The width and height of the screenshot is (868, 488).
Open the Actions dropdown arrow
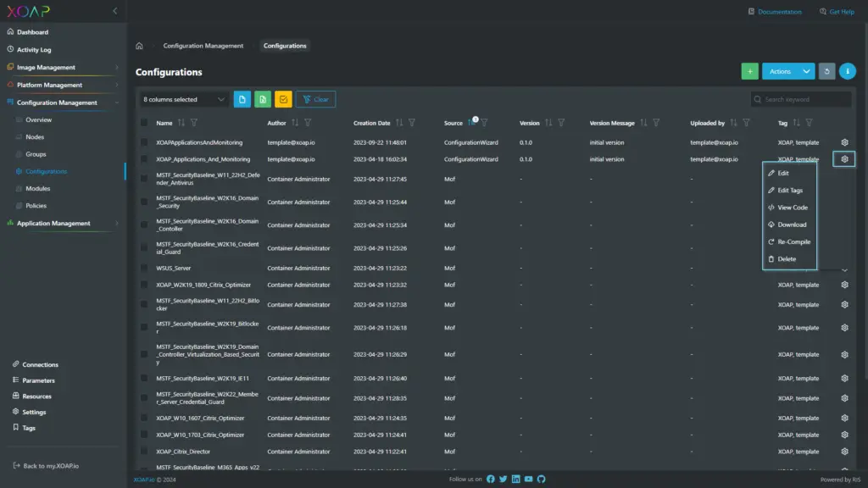tap(806, 71)
